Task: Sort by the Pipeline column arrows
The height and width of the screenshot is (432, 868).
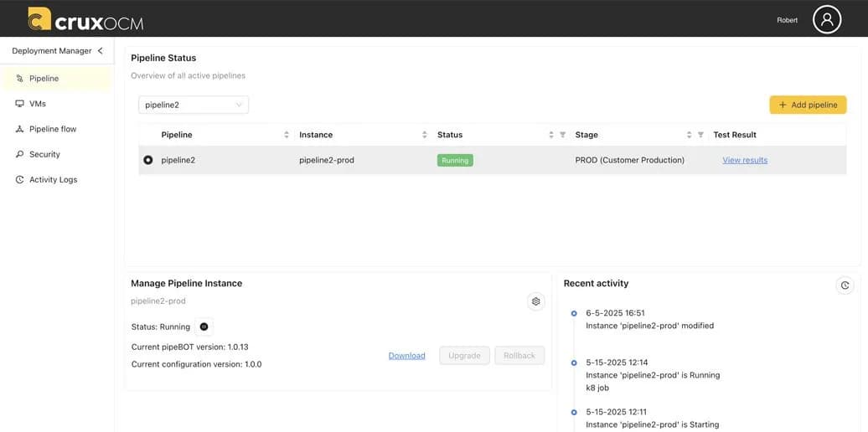Action: pos(287,135)
